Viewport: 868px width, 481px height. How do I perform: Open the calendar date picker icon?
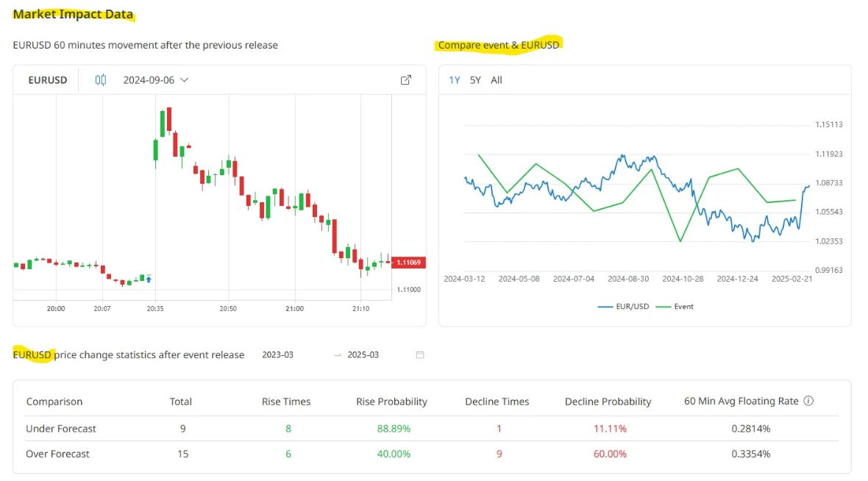pyautogui.click(x=420, y=354)
